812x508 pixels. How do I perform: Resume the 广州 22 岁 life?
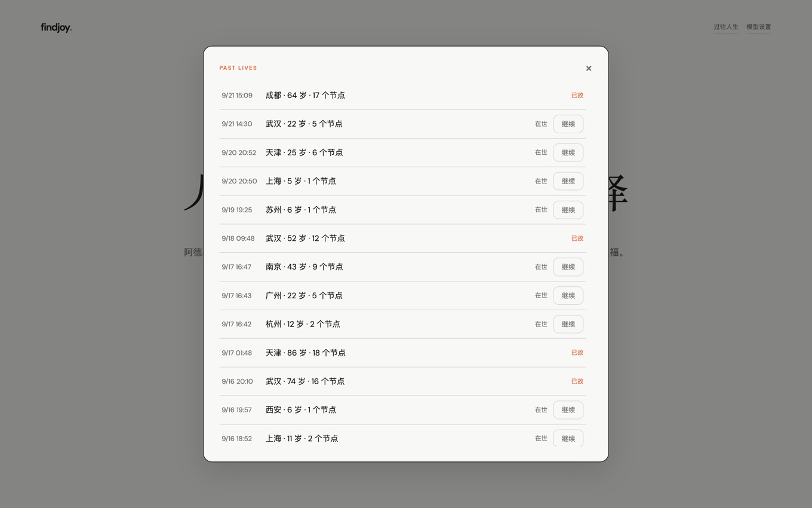point(568,295)
